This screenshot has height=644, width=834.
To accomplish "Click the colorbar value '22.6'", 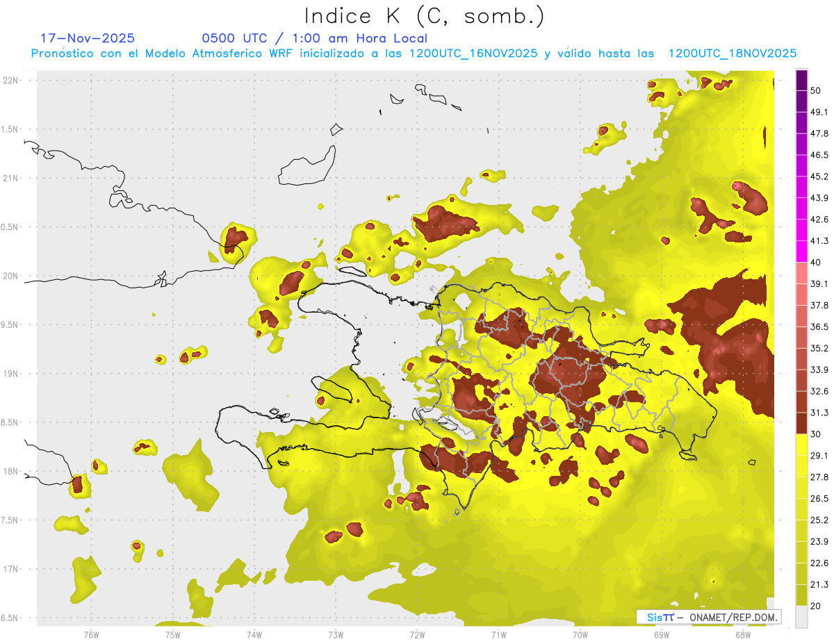I will click(819, 563).
